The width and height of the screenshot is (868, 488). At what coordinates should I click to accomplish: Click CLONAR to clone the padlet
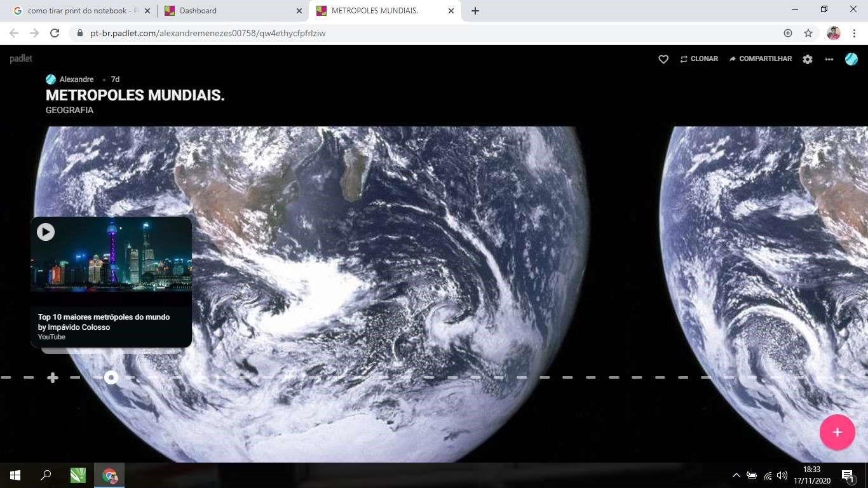(699, 59)
